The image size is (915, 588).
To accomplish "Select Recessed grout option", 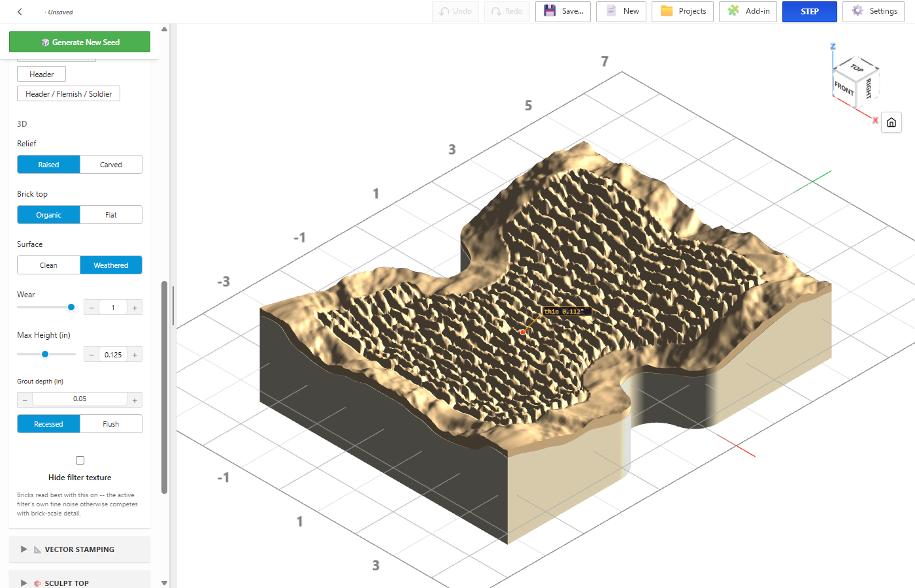I will tap(48, 424).
